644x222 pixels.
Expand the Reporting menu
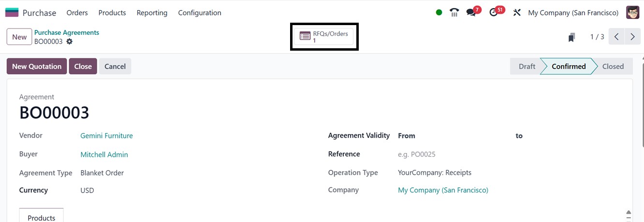pos(152,13)
